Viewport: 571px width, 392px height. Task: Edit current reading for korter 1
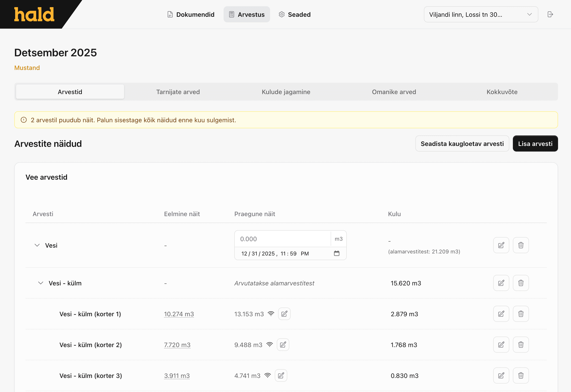[284, 314]
